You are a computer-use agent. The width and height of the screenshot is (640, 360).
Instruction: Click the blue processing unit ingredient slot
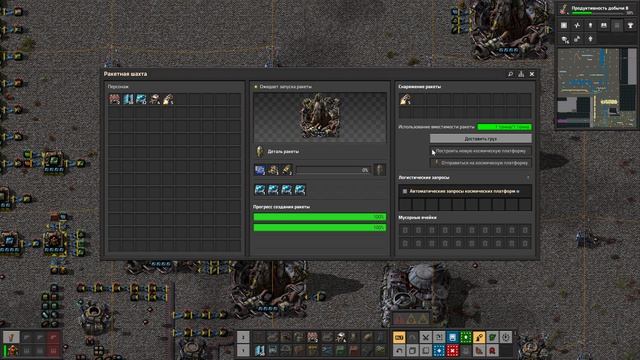[x=260, y=170]
